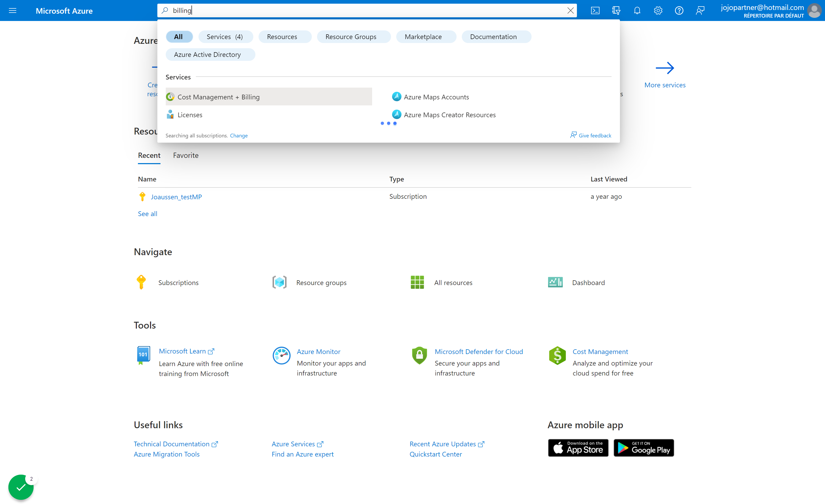Screen dimensions: 825x504
Task: Open portal settings gear
Action: pos(658,10)
